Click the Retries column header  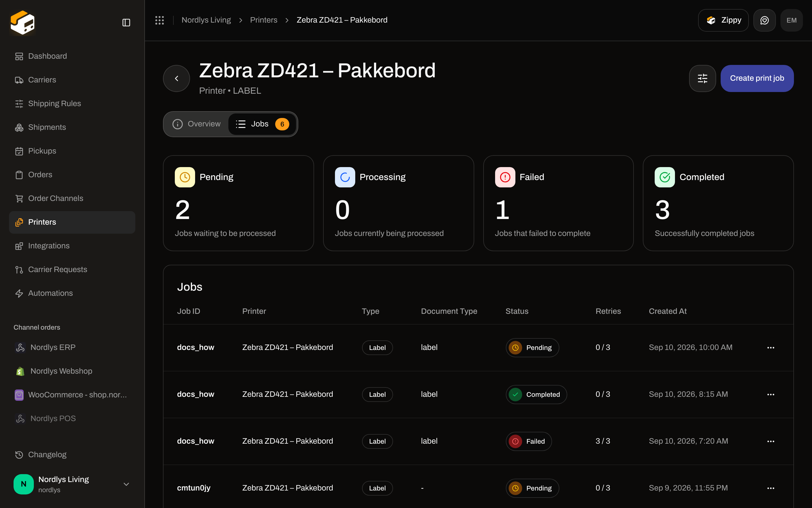point(608,311)
